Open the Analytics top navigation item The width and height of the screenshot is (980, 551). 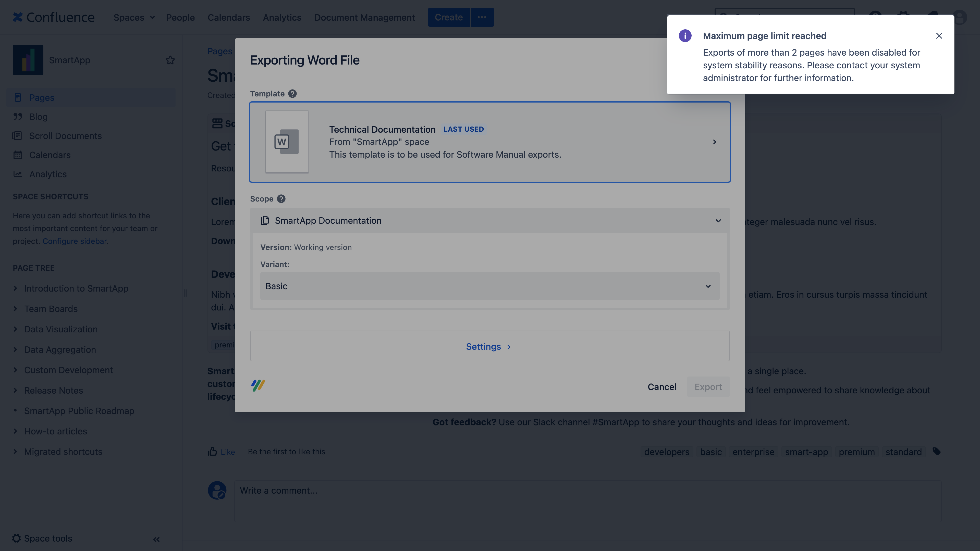point(282,18)
